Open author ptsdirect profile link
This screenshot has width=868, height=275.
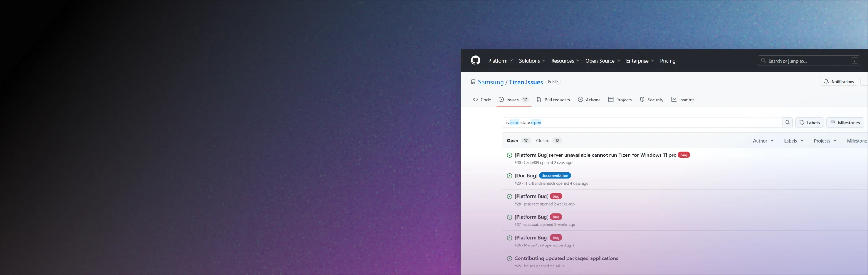(x=531, y=204)
